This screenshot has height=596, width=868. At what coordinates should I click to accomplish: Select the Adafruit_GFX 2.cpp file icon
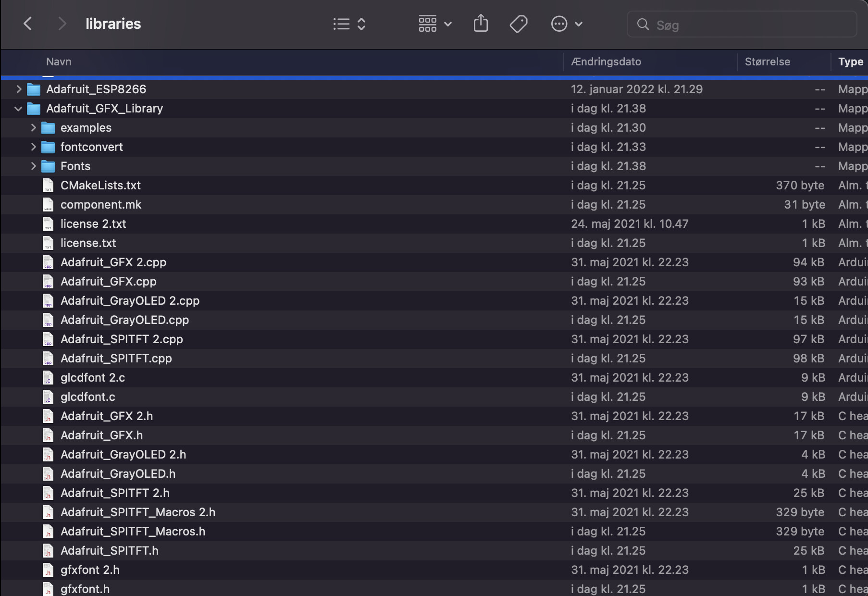(x=48, y=262)
